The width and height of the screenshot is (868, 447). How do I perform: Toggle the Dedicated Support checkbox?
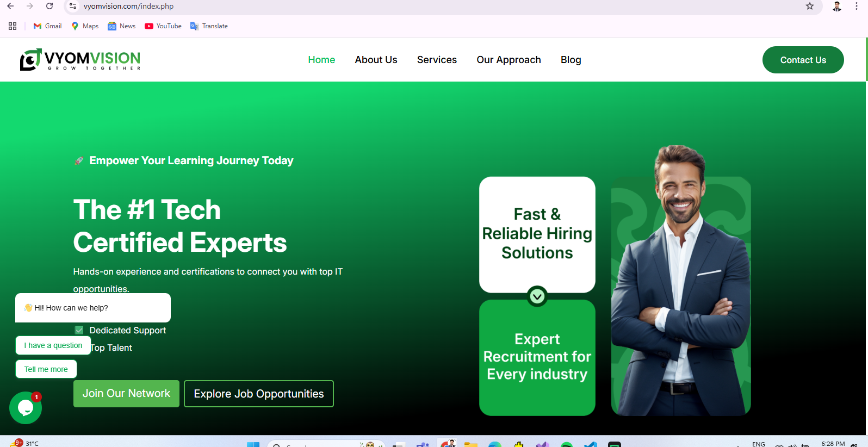(79, 330)
